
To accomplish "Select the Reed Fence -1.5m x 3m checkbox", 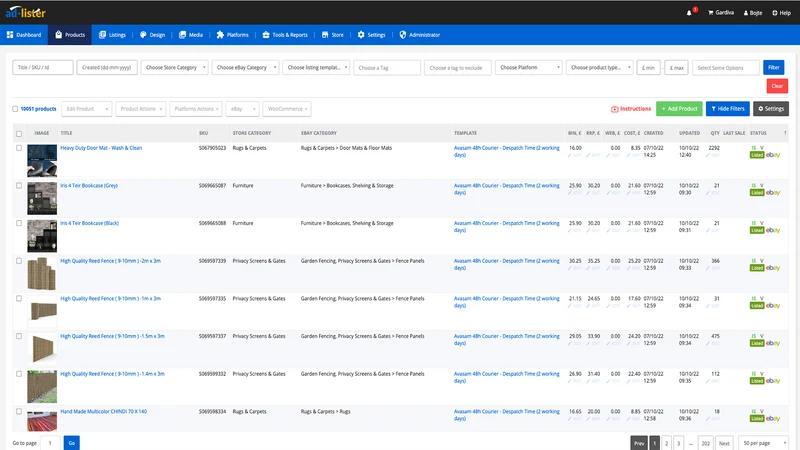I will pos(19,336).
